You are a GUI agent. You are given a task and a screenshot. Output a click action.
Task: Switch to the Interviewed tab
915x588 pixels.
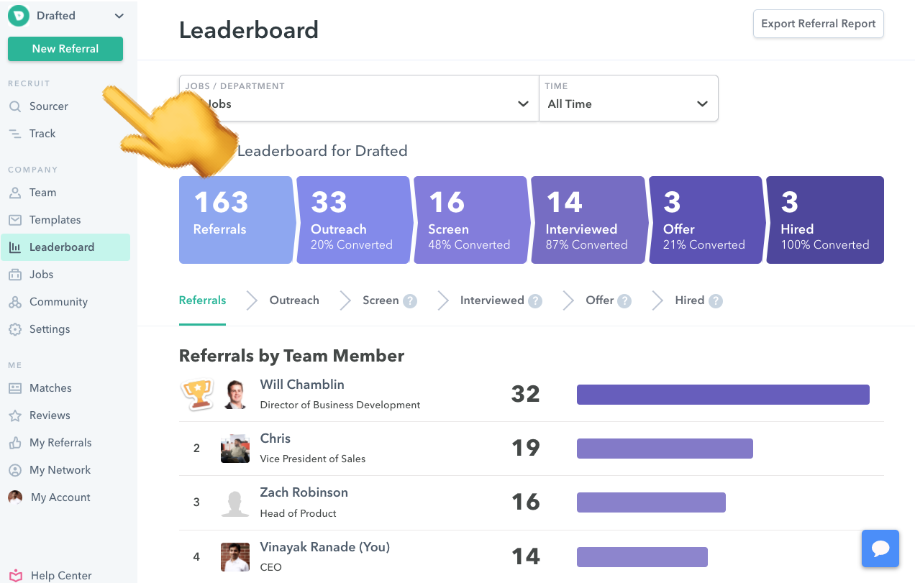(x=492, y=300)
